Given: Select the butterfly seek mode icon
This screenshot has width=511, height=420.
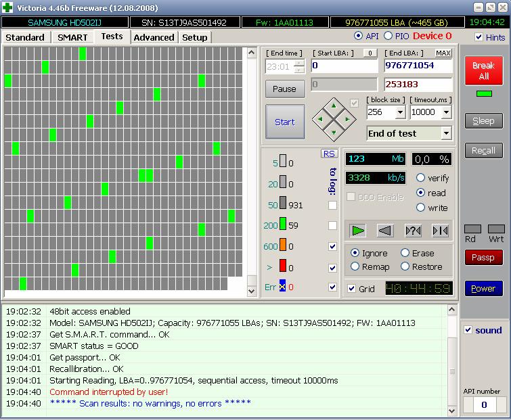Looking at the screenshot, I should coord(440,231).
